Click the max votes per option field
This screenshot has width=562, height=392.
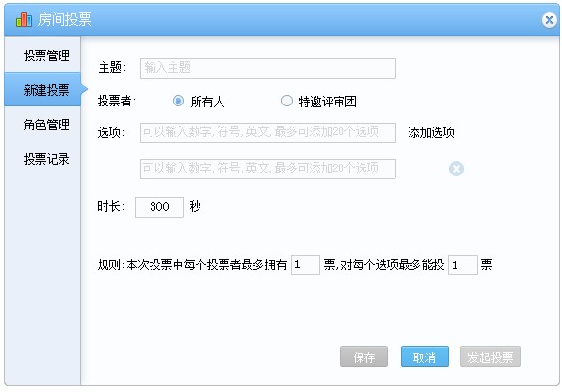point(462,265)
